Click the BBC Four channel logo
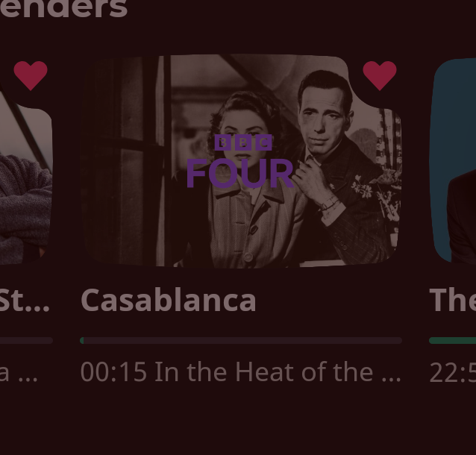The height and width of the screenshot is (455, 476). [240, 161]
